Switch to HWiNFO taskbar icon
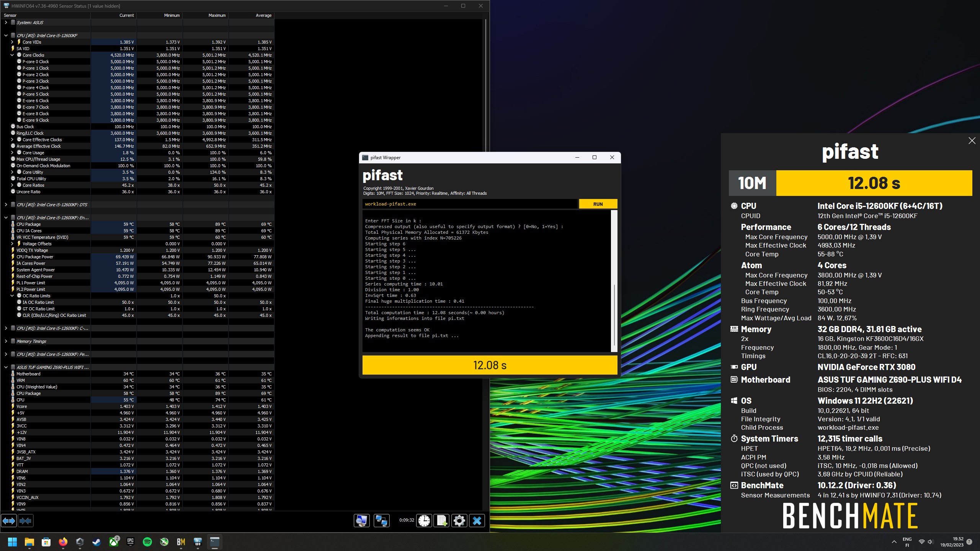The image size is (980, 551). (x=198, y=542)
